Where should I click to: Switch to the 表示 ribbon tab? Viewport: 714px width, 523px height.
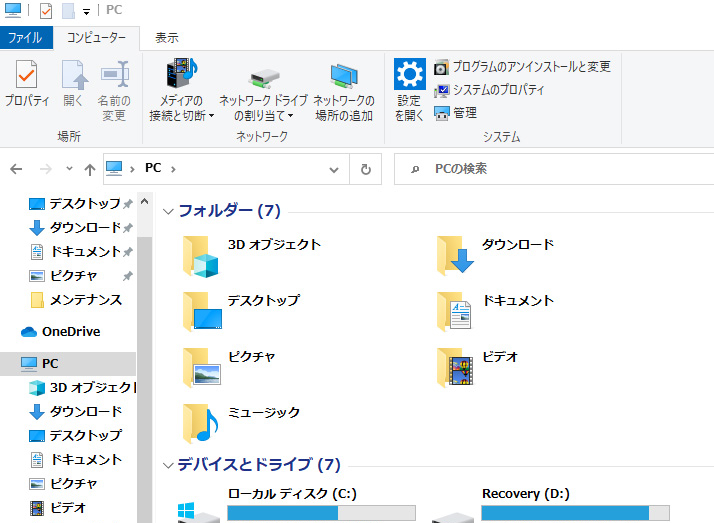(x=166, y=38)
